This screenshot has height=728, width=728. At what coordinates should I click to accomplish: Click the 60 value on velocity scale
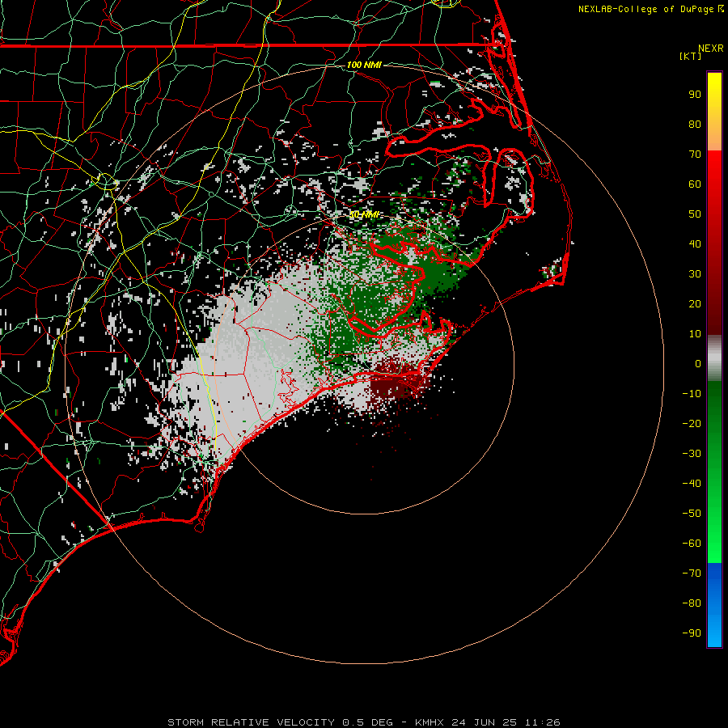coord(695,184)
